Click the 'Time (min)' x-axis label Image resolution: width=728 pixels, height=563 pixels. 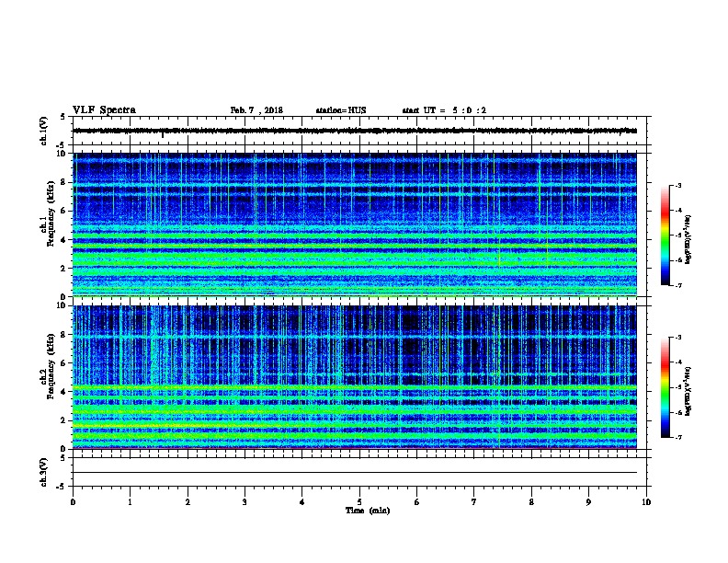368,511
